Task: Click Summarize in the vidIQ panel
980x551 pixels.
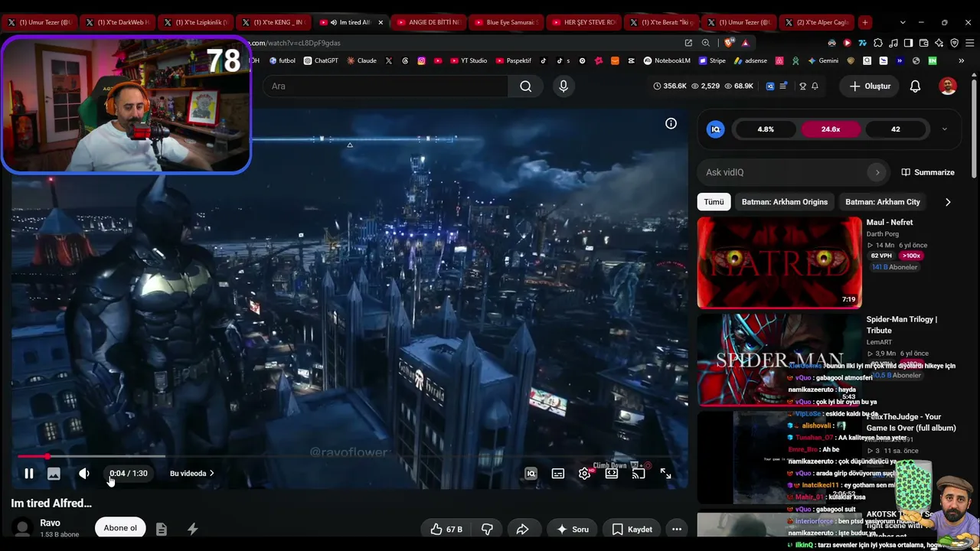Action: tap(928, 172)
